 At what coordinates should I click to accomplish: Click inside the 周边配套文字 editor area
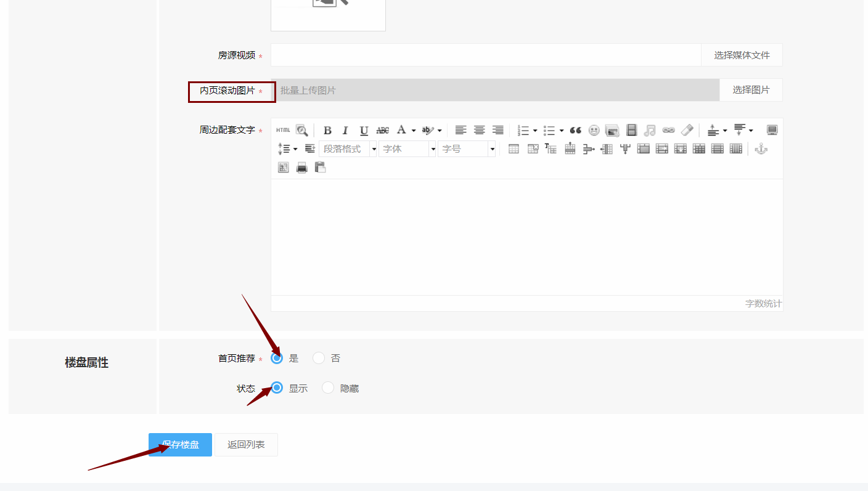[526, 237]
